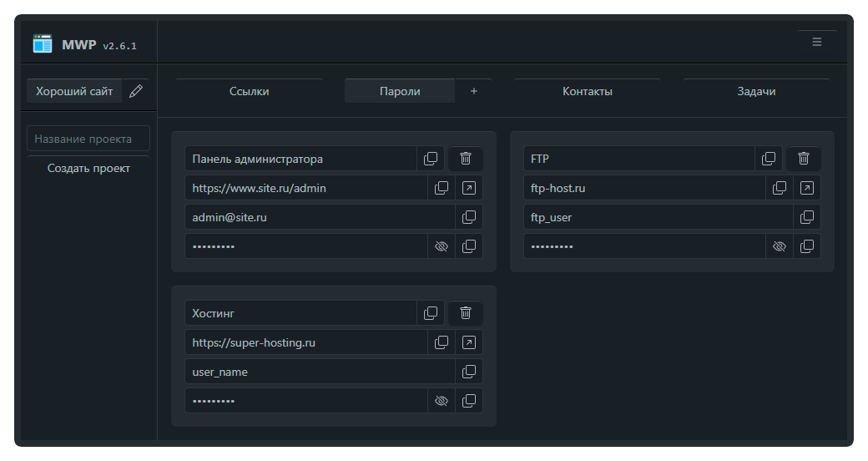Delete the FTP password card

click(x=804, y=159)
